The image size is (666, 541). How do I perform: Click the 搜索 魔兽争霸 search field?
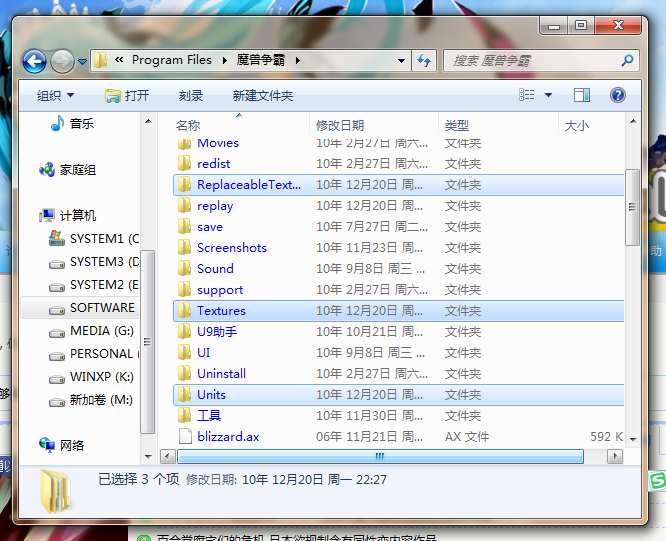coord(533,61)
